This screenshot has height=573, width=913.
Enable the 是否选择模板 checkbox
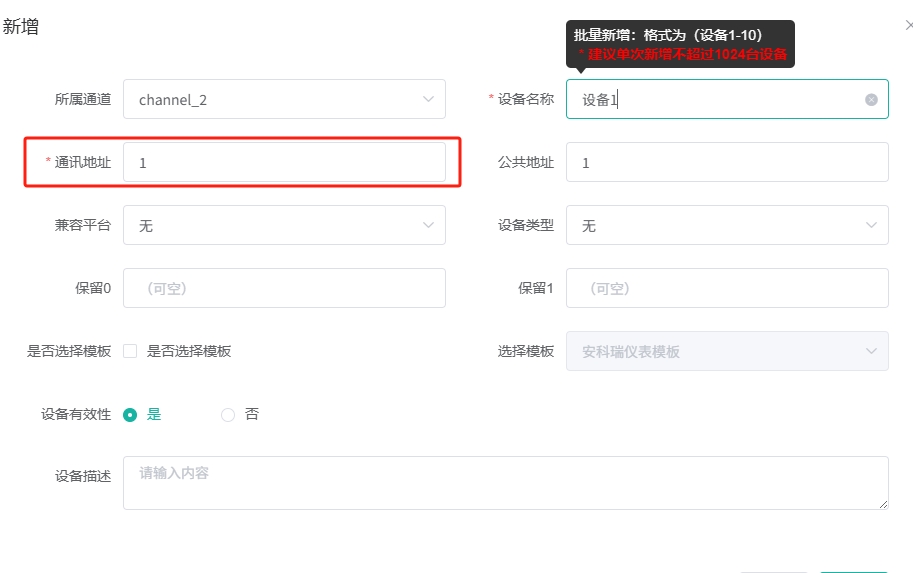130,351
